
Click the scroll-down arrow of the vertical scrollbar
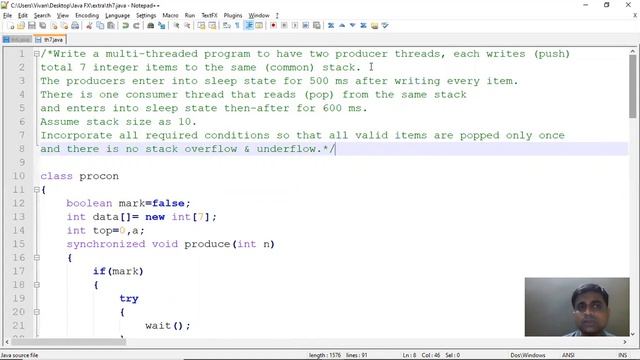pyautogui.click(x=632, y=334)
